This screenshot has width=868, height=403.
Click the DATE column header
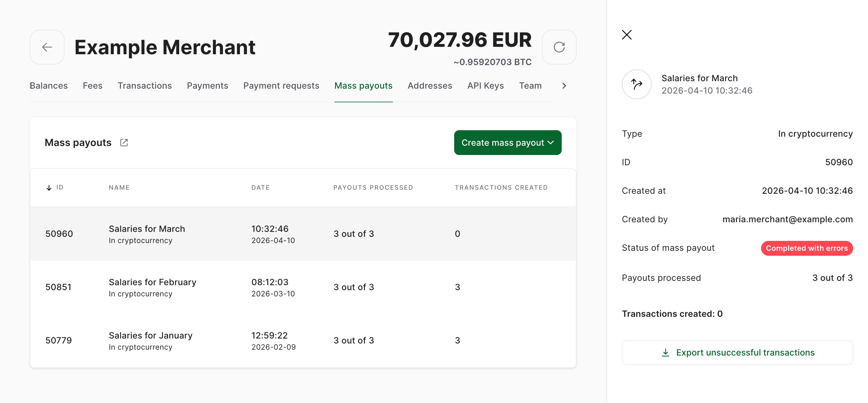click(x=260, y=188)
